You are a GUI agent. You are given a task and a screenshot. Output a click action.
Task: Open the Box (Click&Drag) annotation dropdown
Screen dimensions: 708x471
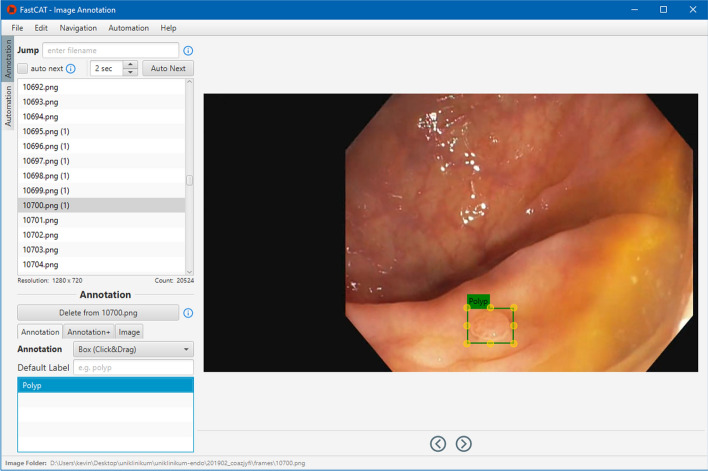coord(134,349)
